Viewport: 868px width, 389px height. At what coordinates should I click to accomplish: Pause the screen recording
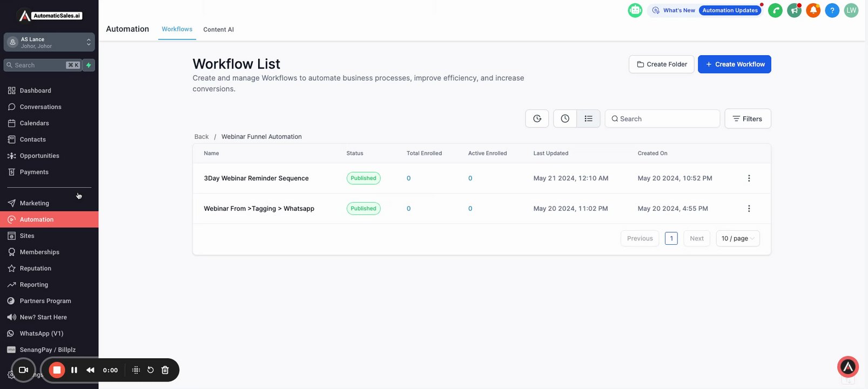click(74, 370)
